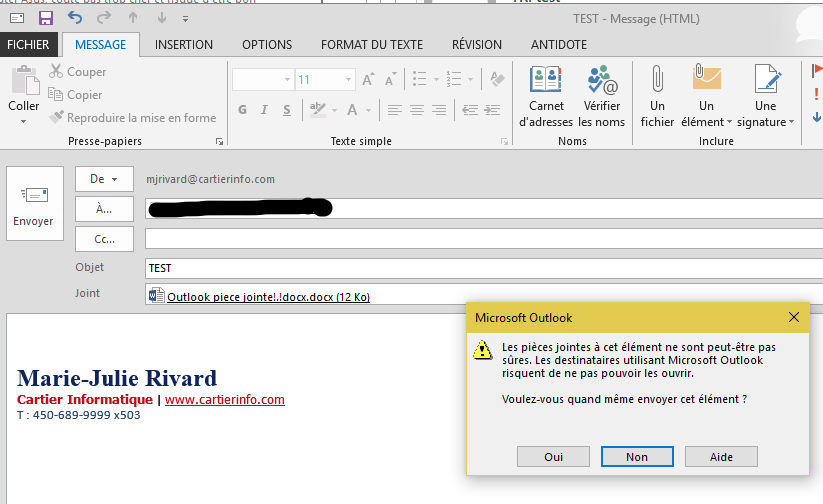The width and height of the screenshot is (823, 504).
Task: Click the clear formatting eraser icon
Action: [x=497, y=79]
